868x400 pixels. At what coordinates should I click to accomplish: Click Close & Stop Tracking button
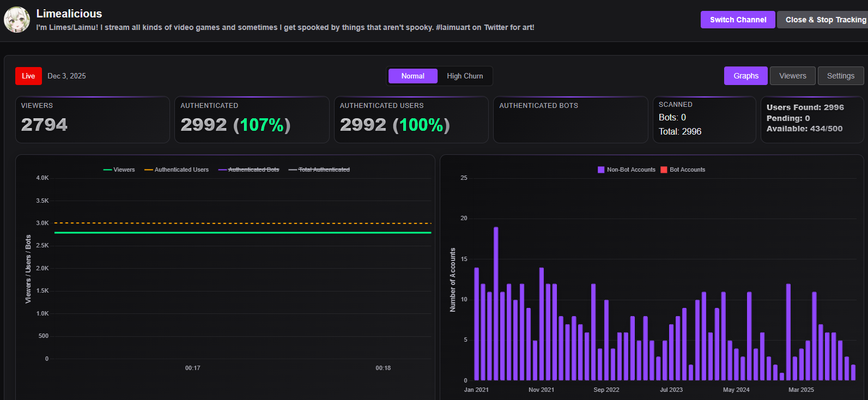(823, 20)
